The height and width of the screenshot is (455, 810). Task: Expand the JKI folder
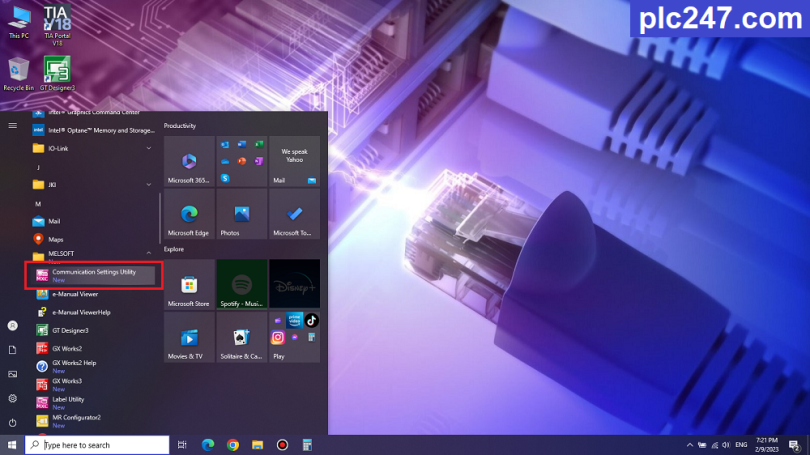pos(149,184)
